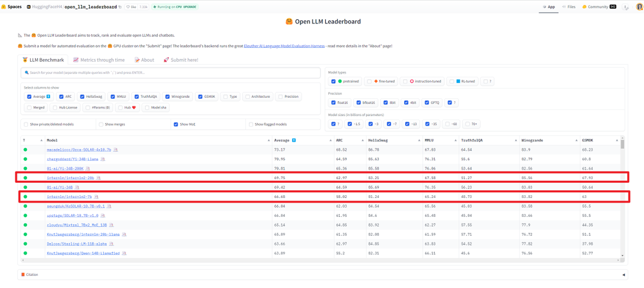Open the open_llm_leaderboard space link
644x288 pixels.
(91, 7)
